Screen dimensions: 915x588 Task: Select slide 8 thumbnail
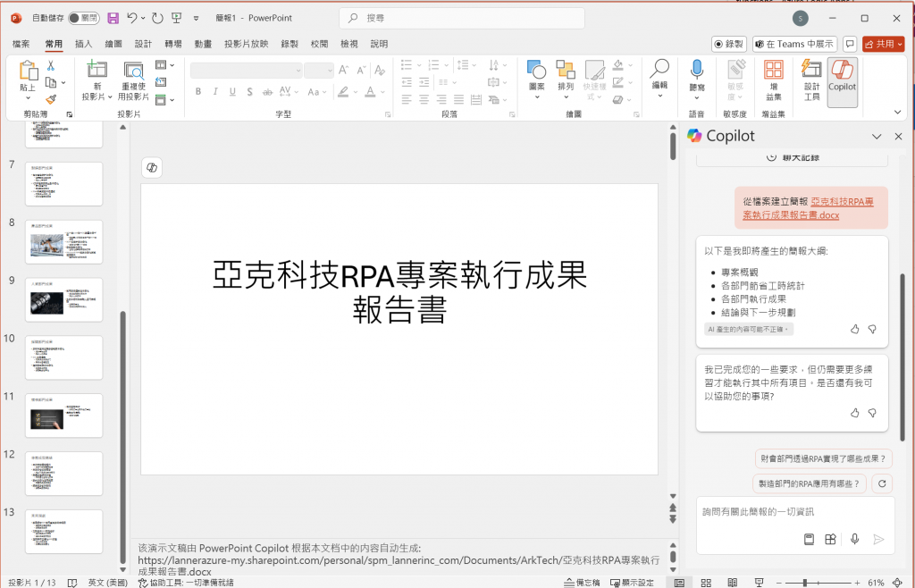[63, 242]
